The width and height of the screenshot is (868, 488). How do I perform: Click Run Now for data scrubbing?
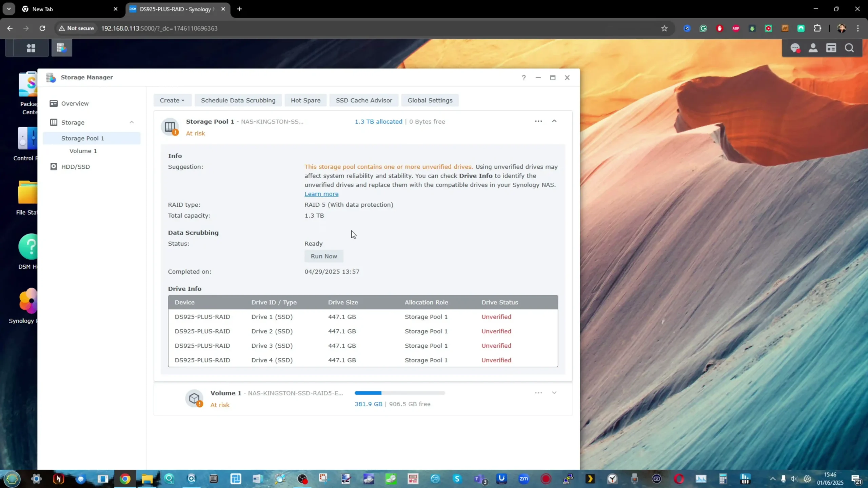[x=324, y=256]
